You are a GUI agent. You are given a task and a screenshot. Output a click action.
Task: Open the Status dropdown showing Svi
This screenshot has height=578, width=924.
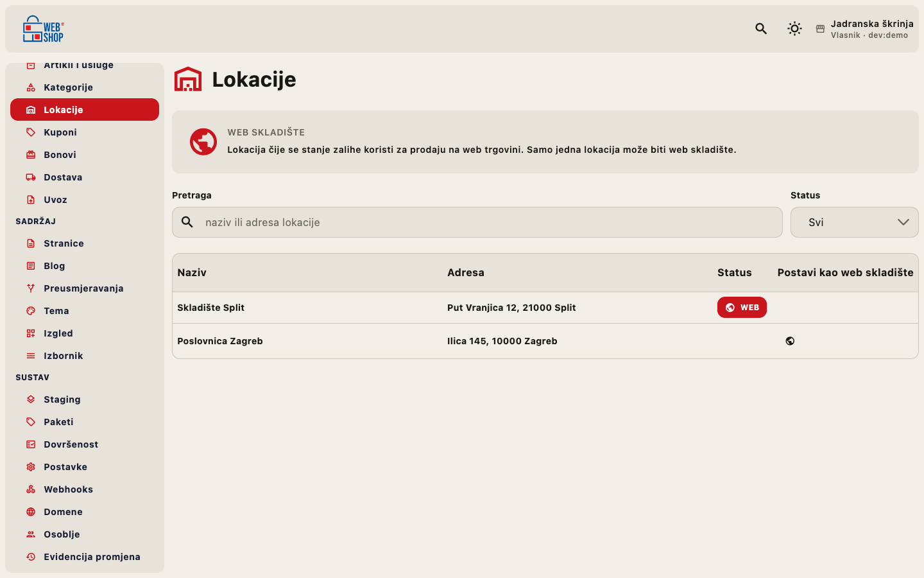tap(855, 222)
